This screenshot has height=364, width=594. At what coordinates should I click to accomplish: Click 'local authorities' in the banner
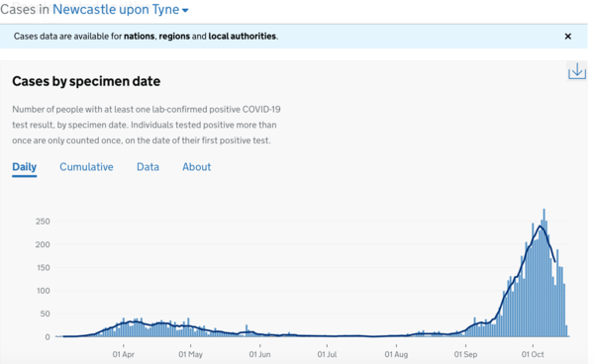point(243,37)
